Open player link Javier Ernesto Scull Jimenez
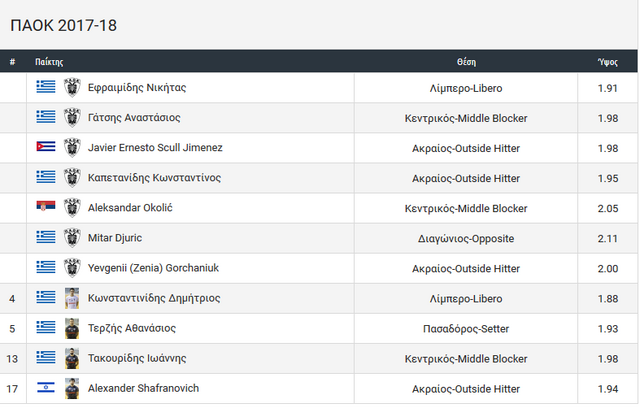 pos(155,148)
